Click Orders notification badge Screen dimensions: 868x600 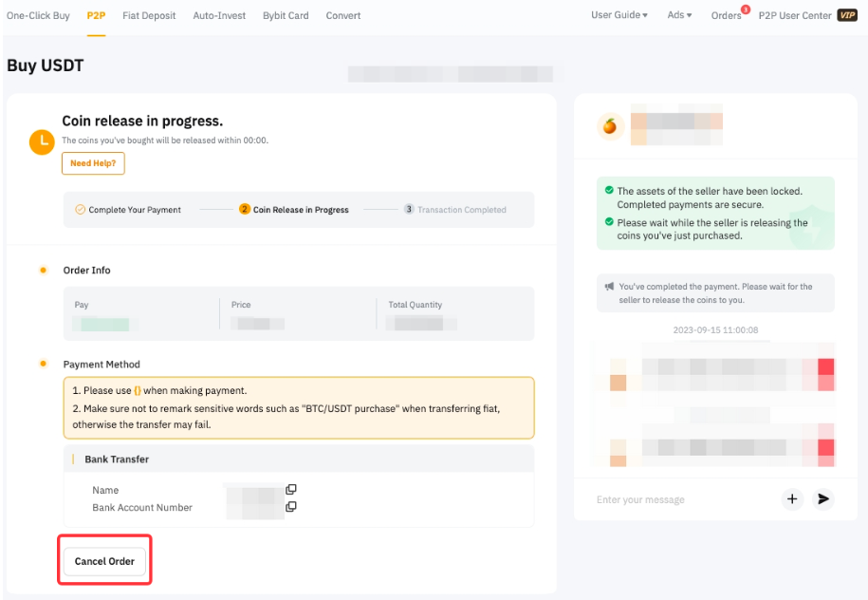(746, 9)
